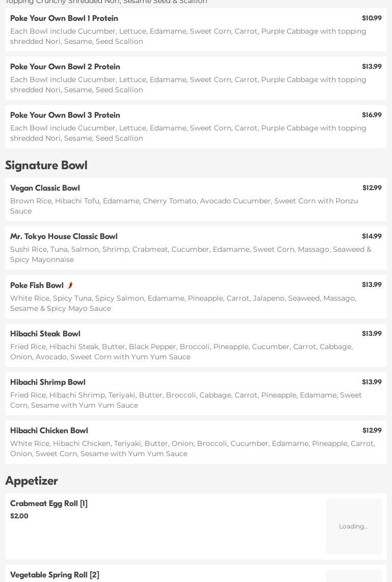This screenshot has height=582, width=392.
Task: Click the Signature Bowl section heading
Action: click(46, 165)
